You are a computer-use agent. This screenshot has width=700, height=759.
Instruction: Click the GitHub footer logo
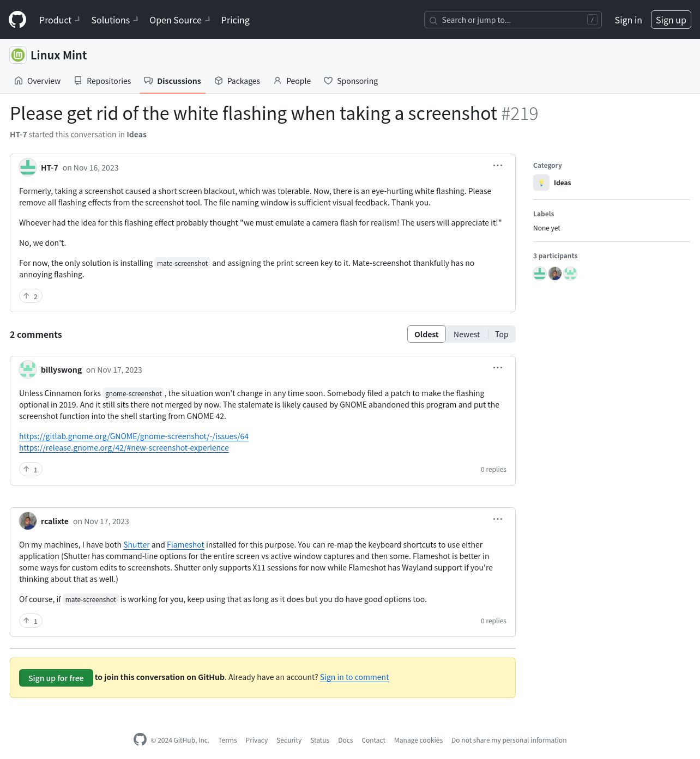pyautogui.click(x=140, y=739)
